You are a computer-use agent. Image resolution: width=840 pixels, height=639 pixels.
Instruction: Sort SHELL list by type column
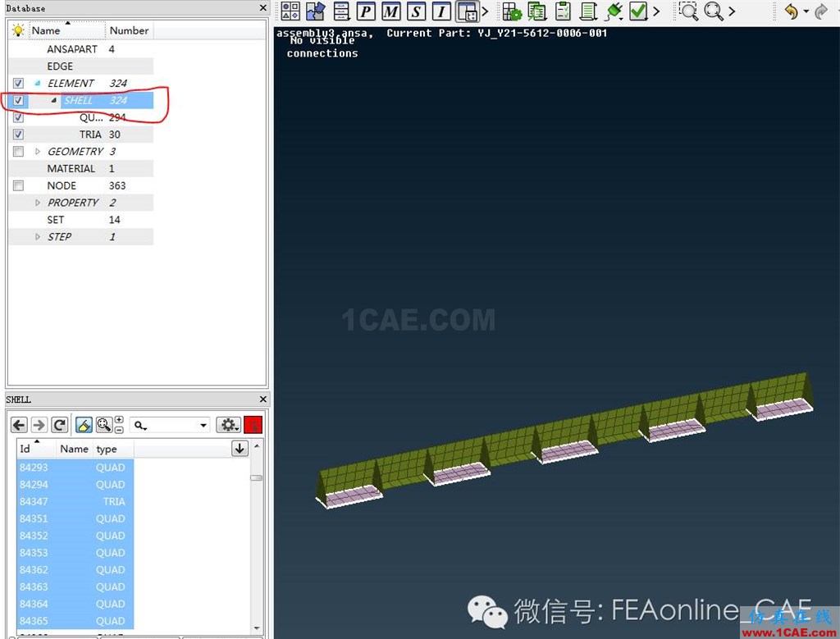113,449
